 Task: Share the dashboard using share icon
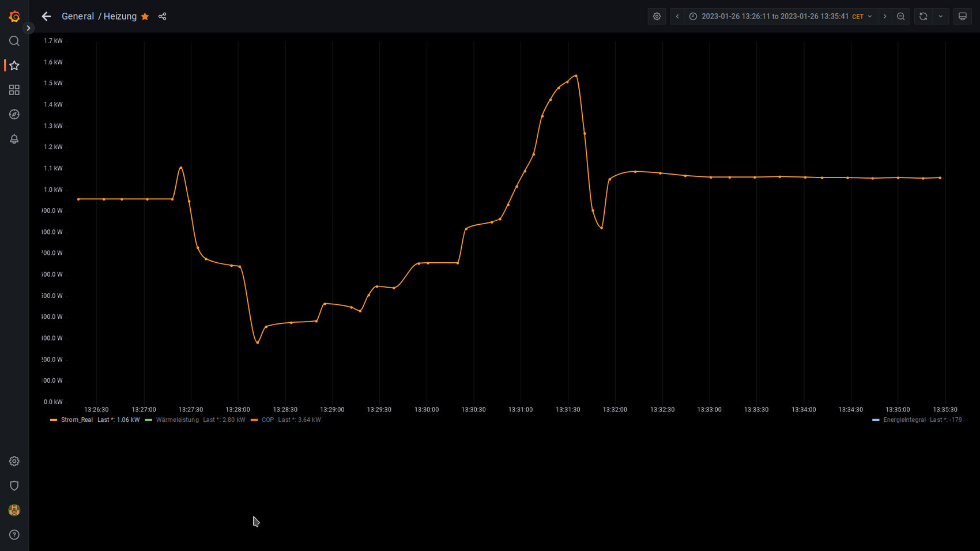click(x=163, y=17)
